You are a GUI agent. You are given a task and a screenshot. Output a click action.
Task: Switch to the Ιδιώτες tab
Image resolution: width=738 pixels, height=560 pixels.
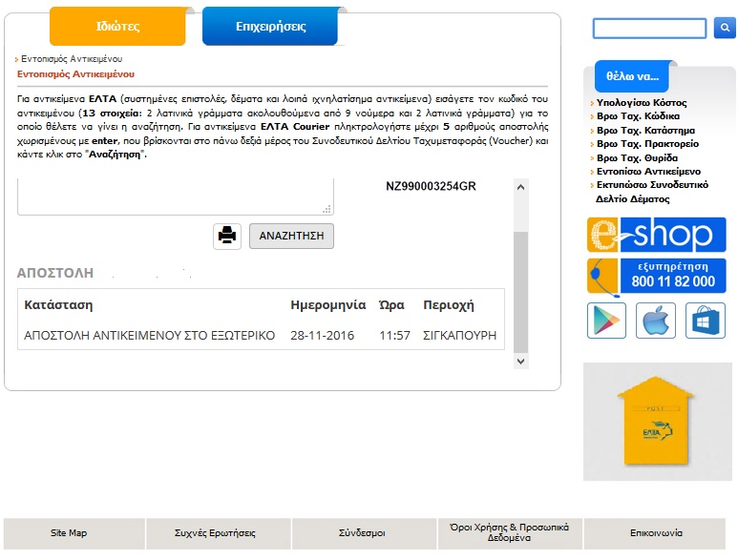(117, 27)
